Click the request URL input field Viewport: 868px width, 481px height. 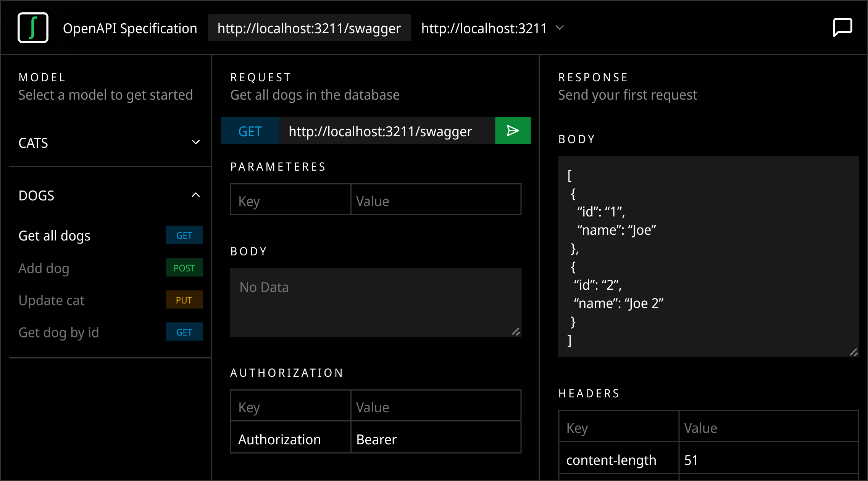click(x=387, y=131)
